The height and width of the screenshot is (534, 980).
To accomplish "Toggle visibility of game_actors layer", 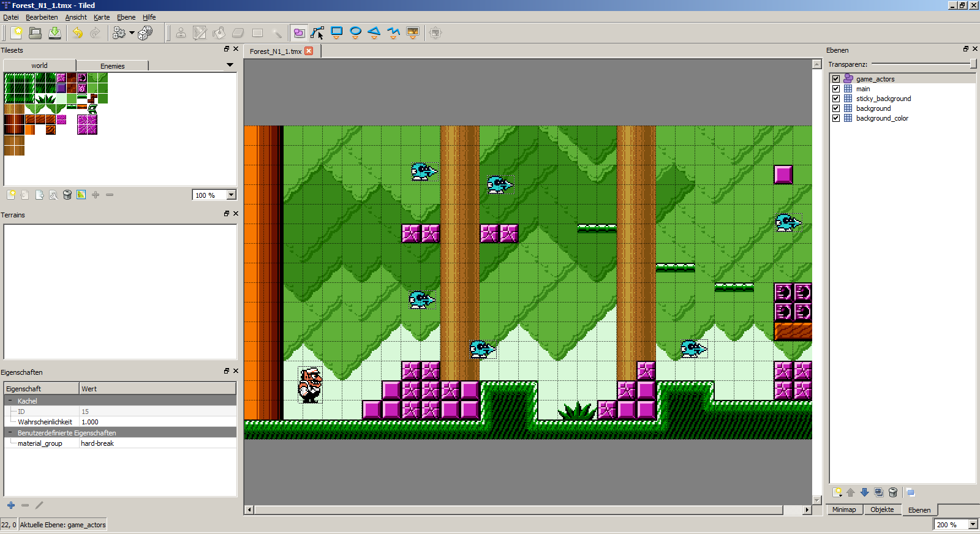I will point(836,79).
